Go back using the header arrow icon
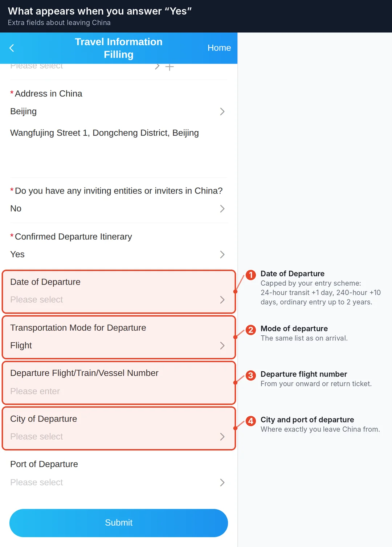The height and width of the screenshot is (547, 392). point(12,48)
